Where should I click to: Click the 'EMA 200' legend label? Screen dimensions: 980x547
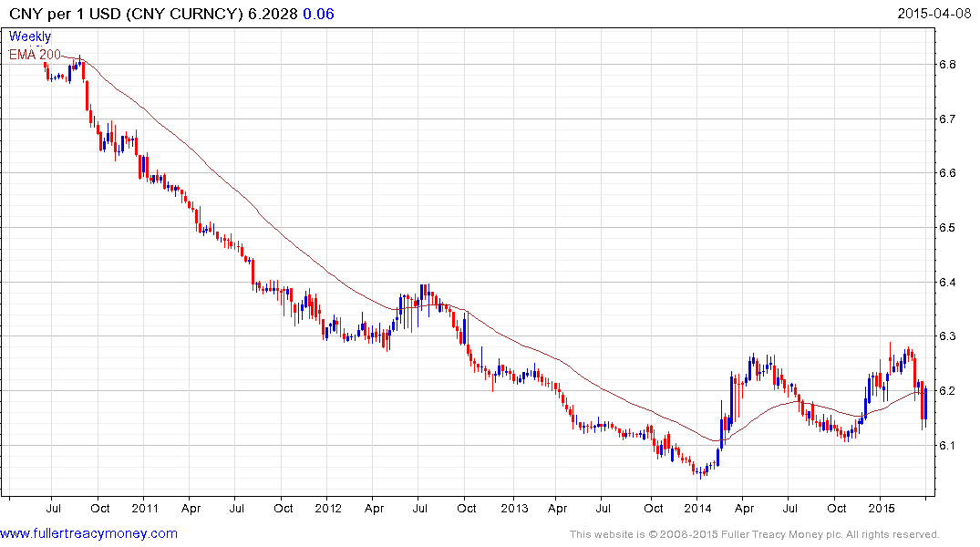(35, 55)
